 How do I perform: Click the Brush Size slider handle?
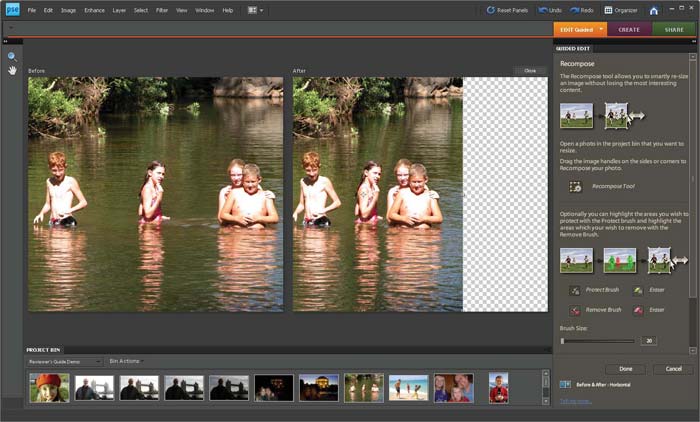pos(562,341)
